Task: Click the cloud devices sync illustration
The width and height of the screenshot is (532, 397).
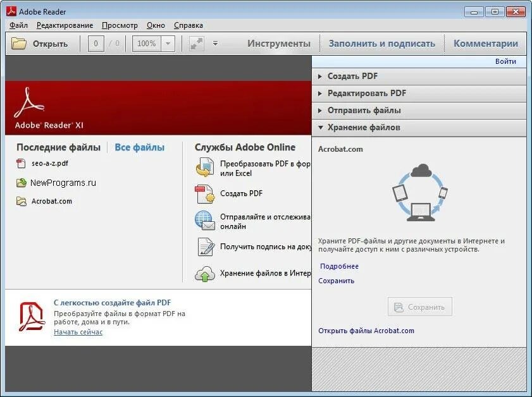Action: (x=419, y=192)
